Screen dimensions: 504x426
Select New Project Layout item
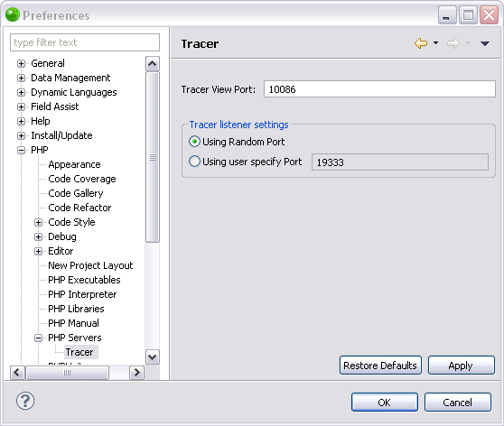[x=90, y=265]
